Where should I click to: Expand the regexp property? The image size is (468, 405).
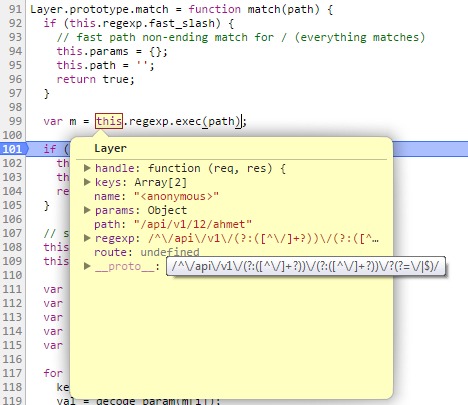pyautogui.click(x=87, y=238)
